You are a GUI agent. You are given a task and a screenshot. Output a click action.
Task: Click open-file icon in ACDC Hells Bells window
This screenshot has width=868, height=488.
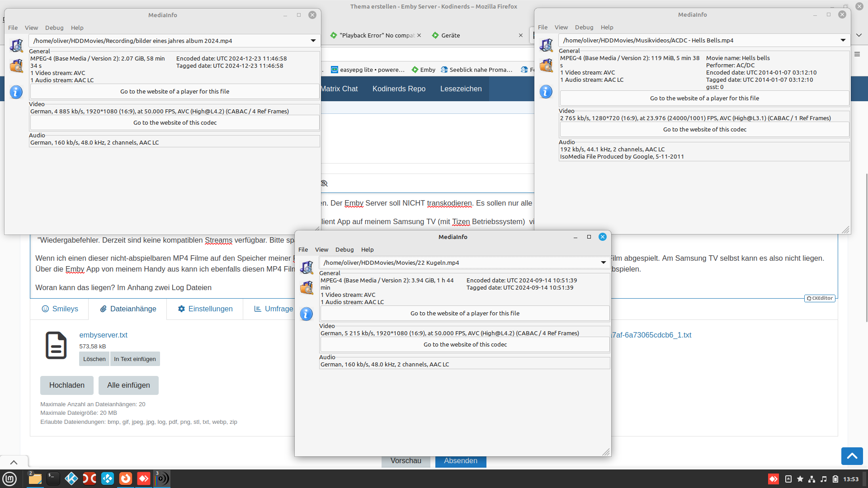pyautogui.click(x=546, y=45)
